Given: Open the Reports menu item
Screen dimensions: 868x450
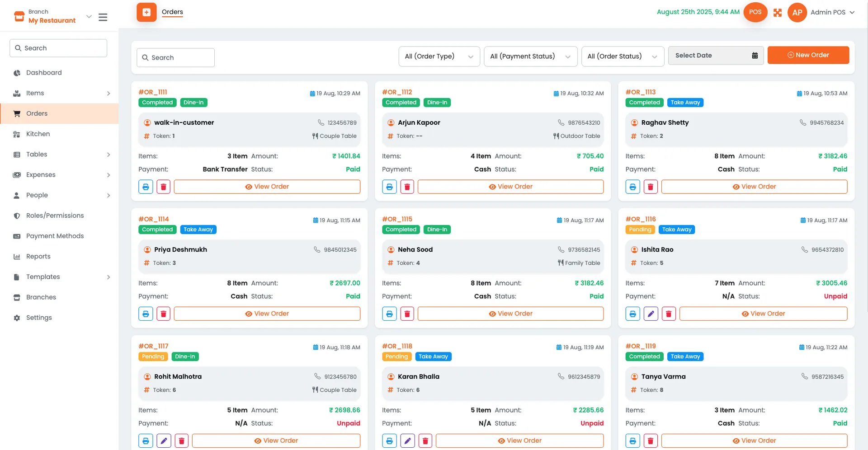Looking at the screenshot, I should click(x=38, y=256).
